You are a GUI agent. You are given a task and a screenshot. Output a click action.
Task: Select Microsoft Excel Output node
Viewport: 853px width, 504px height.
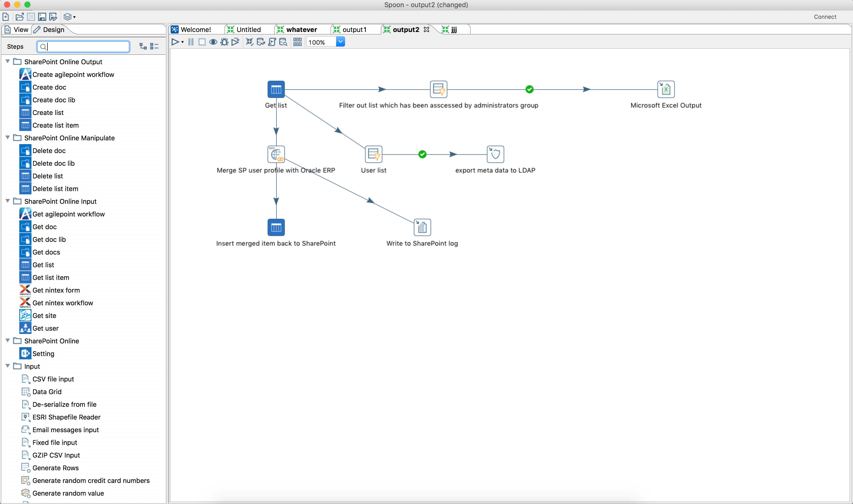pyautogui.click(x=666, y=89)
